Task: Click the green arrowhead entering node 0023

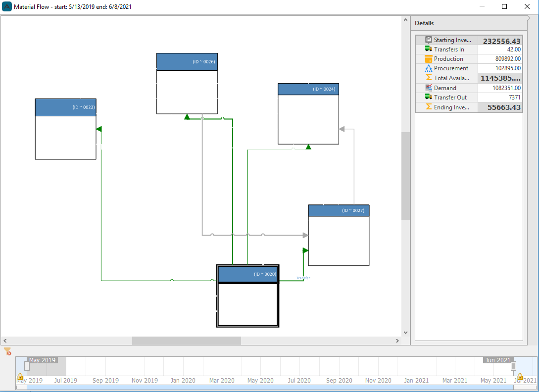Action: click(99, 129)
